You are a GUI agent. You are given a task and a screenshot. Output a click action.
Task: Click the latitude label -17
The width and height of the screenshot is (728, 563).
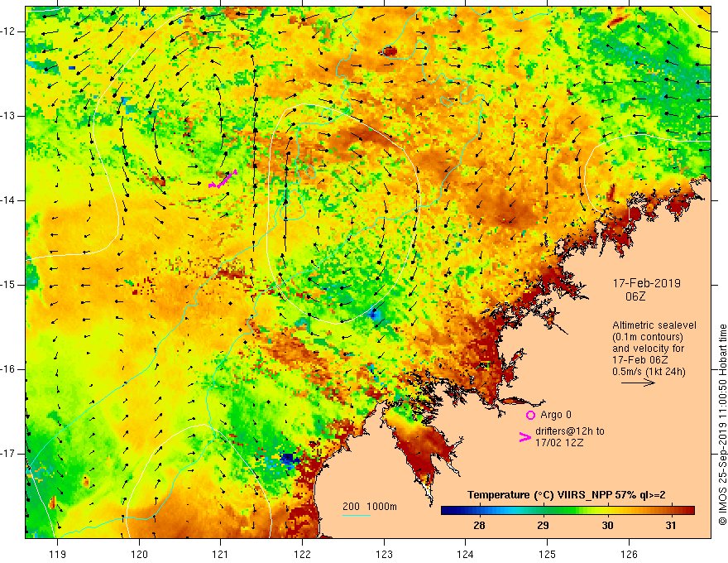click(x=8, y=454)
